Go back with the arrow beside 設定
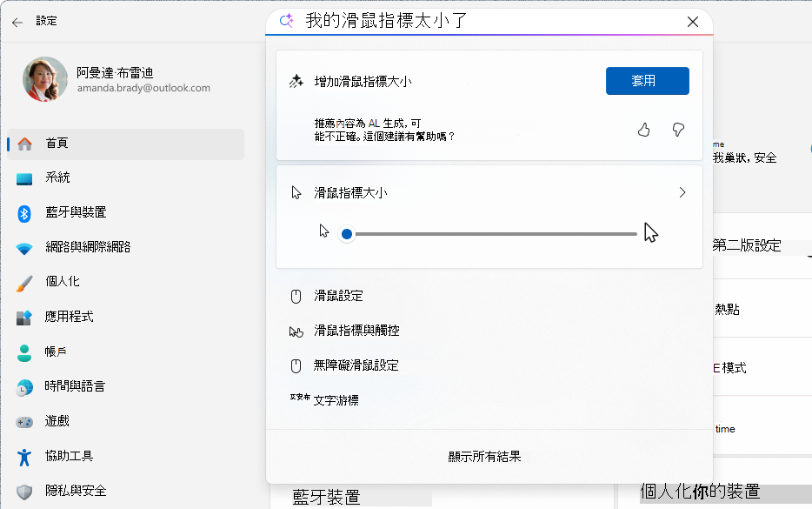This screenshot has height=509, width=812. click(x=17, y=22)
